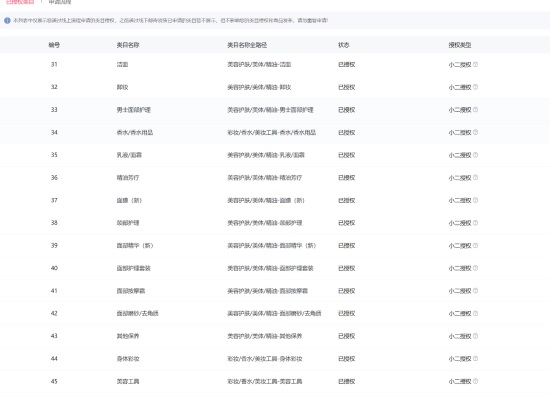
Task: Click 已授权 status in row 36
Action: (x=347, y=178)
